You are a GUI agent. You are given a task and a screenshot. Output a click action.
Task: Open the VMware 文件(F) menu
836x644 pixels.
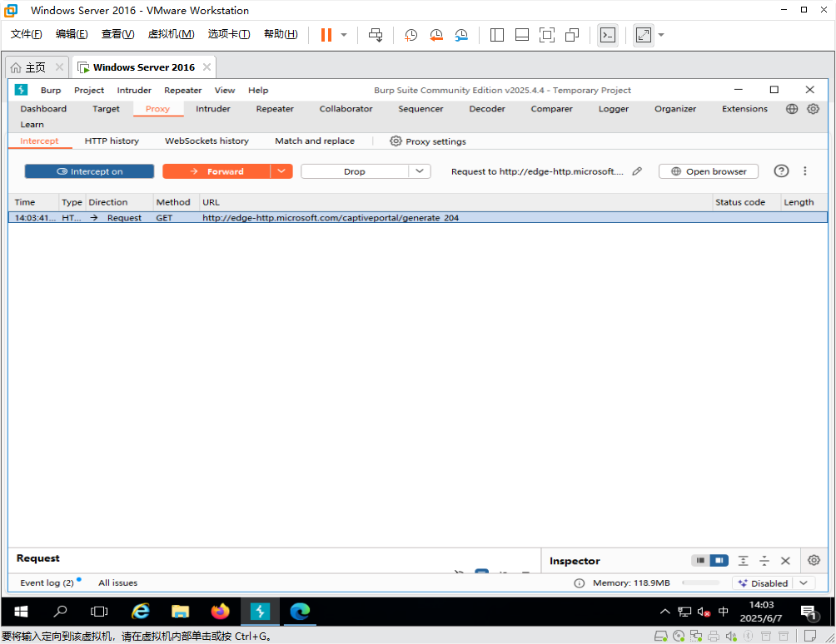pos(26,34)
